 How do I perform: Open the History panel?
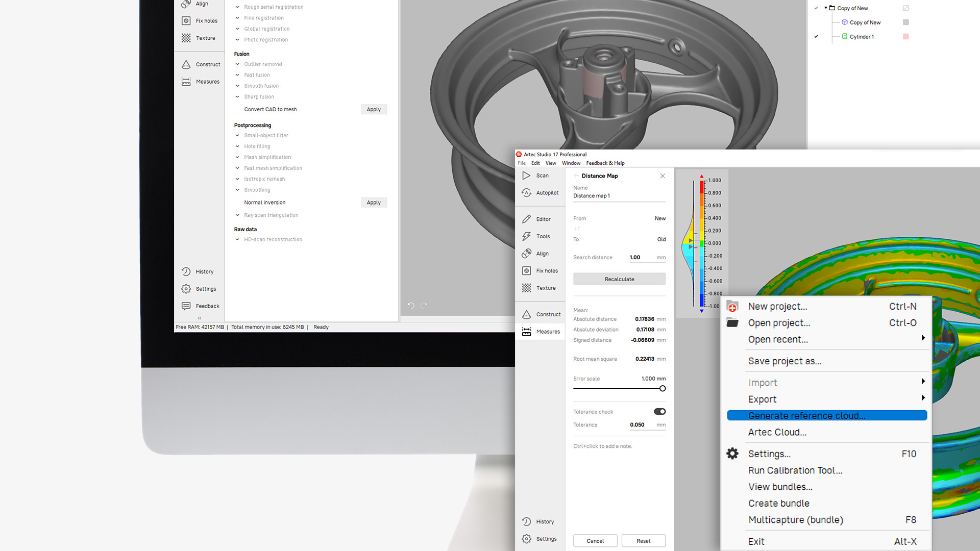[539, 521]
